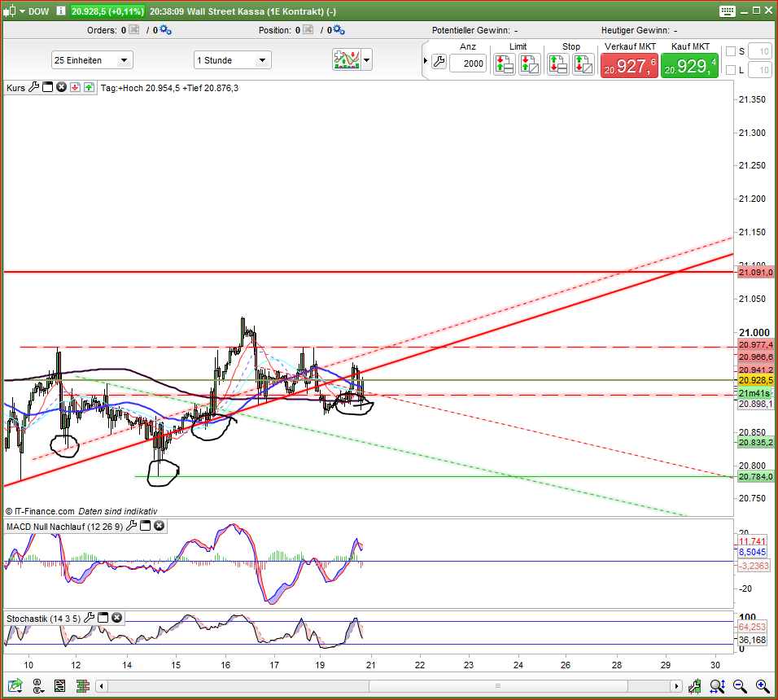Click the order book icon

83,686
